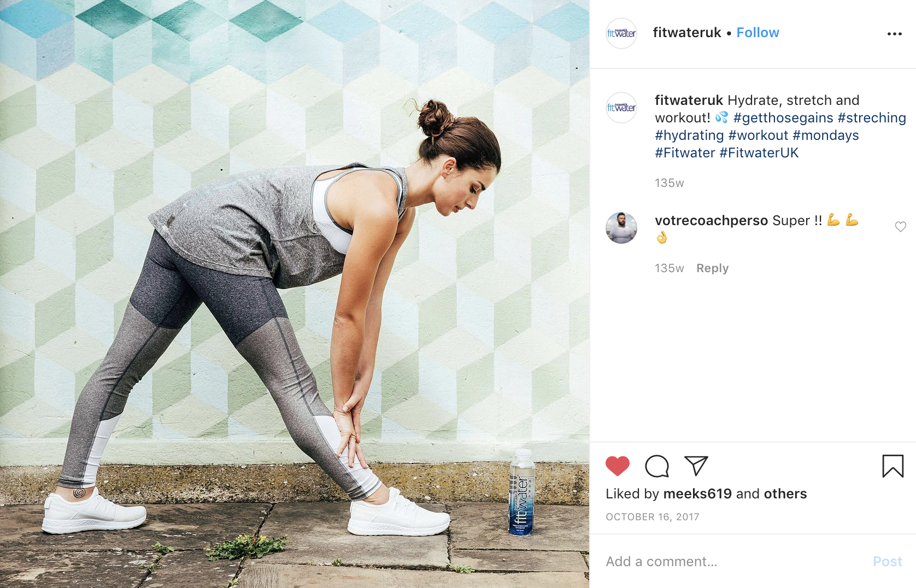Screen dimensions: 916x588
Task: Unlike the post with the red heart icon
Action: pos(618,466)
